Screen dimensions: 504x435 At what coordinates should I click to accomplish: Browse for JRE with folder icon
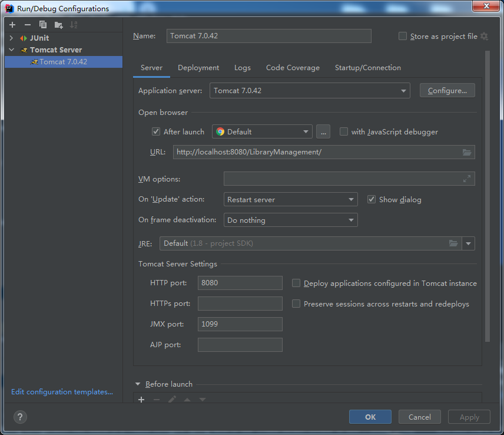[x=453, y=243]
